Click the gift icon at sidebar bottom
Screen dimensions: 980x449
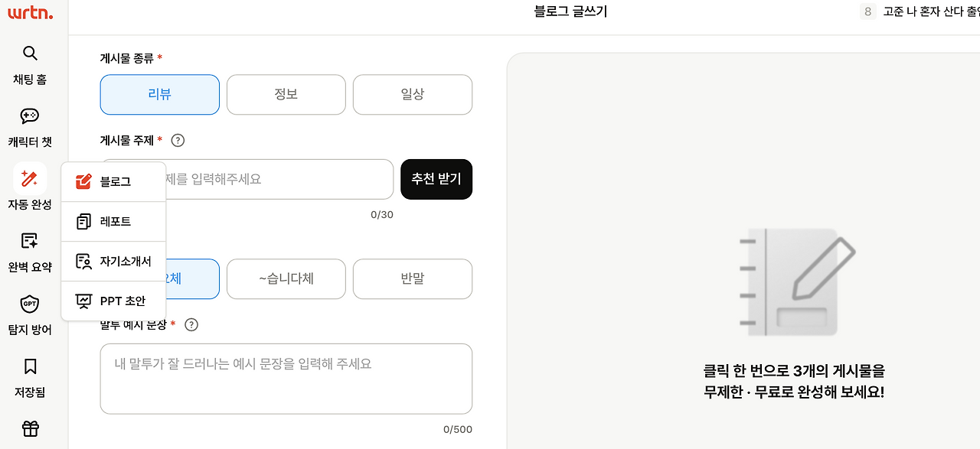click(29, 429)
